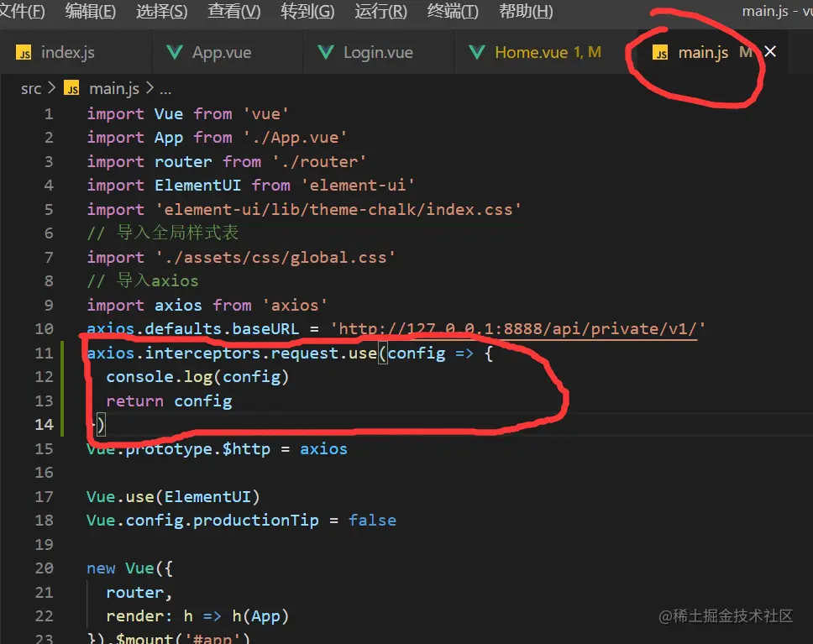This screenshot has height=644, width=813.
Task: Click the Vue icon on Home.vue tab
Action: point(477,52)
